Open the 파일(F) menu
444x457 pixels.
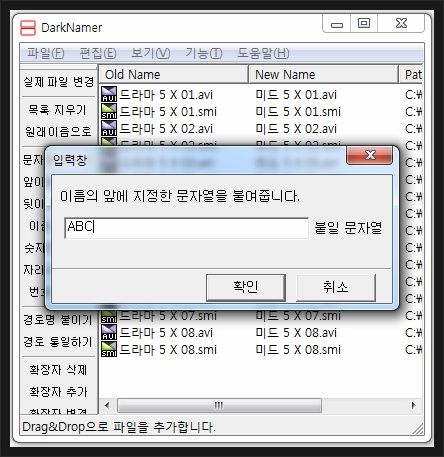click(x=46, y=53)
